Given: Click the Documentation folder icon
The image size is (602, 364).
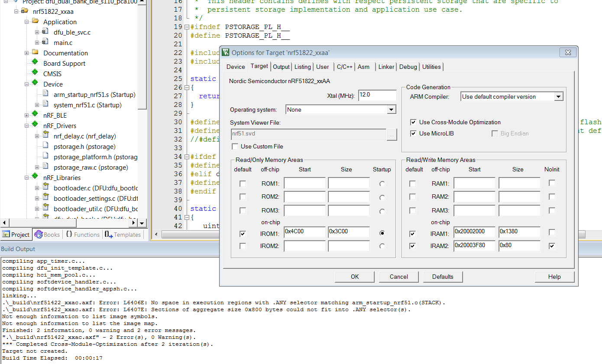Looking at the screenshot, I should (x=35, y=53).
